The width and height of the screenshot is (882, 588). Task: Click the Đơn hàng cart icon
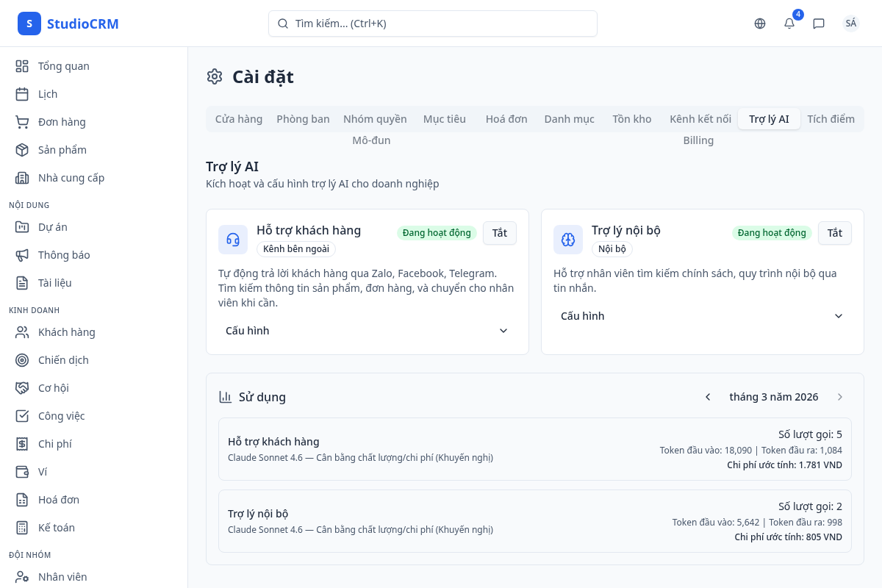(22, 122)
